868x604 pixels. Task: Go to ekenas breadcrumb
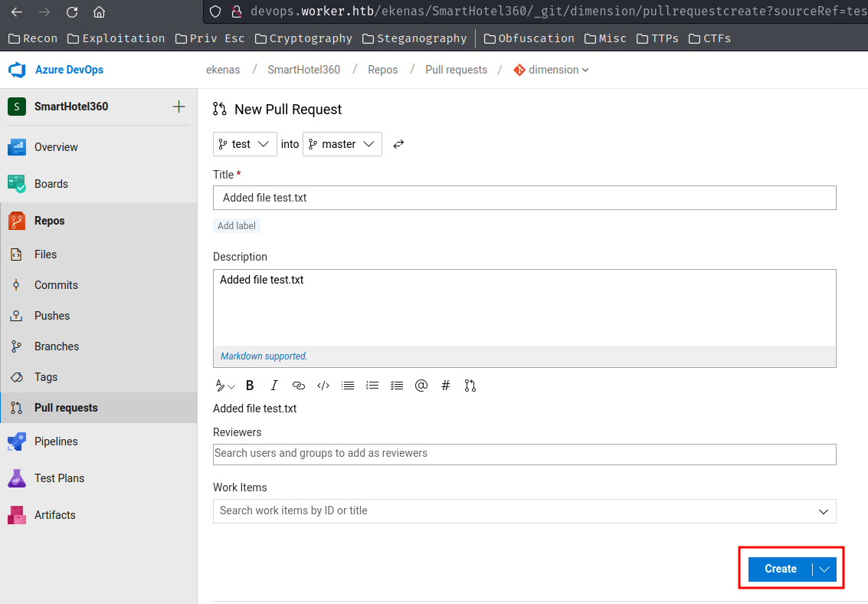223,70
